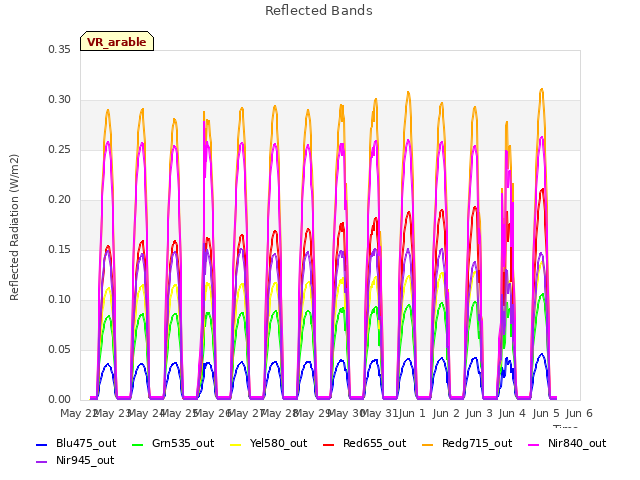Screen dimensions: 640x480
Task: Click the Grn535_out legend entry
Action: [x=173, y=443]
